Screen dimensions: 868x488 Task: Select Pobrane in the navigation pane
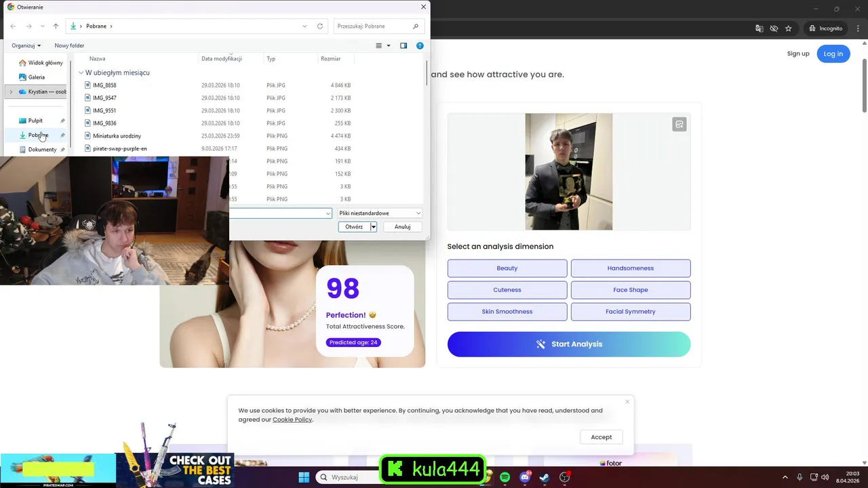[x=34, y=135]
